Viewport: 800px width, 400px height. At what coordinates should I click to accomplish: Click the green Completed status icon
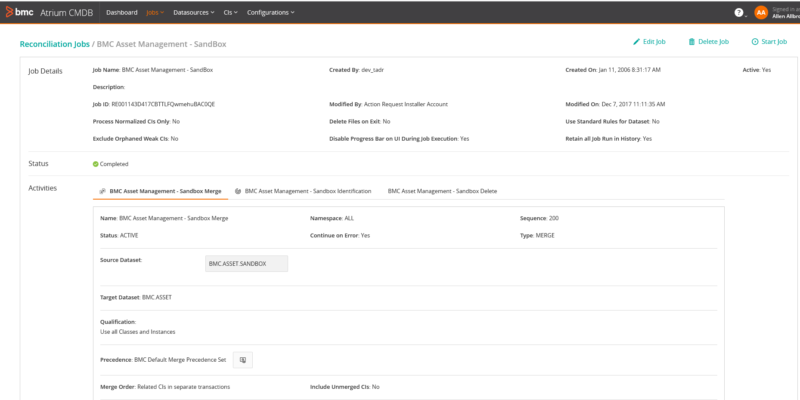click(96, 164)
